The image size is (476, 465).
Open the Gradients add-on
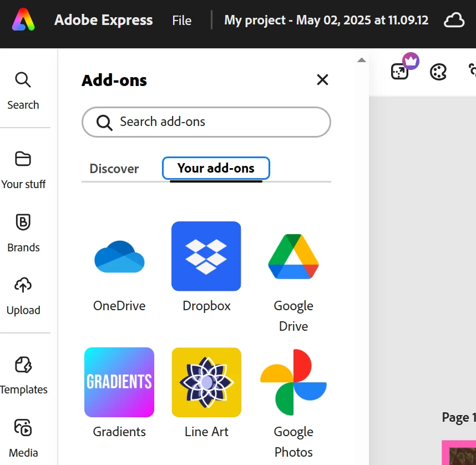(119, 393)
